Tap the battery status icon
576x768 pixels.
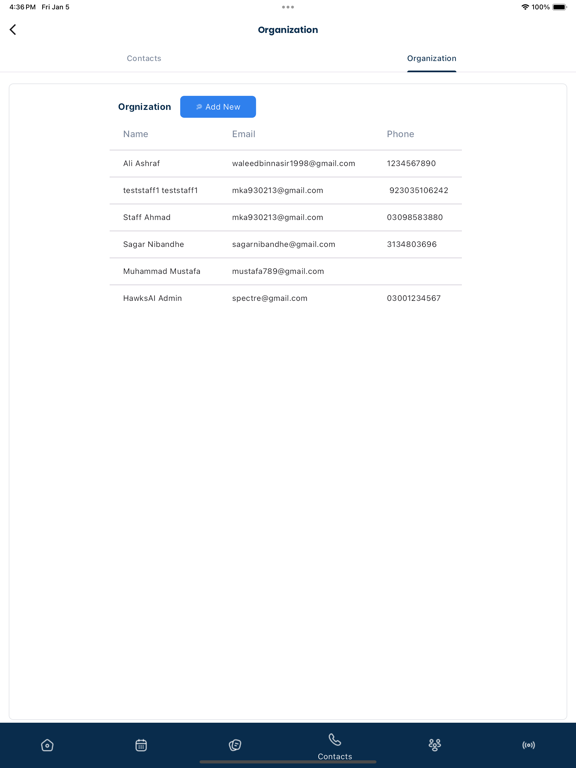(x=559, y=7)
